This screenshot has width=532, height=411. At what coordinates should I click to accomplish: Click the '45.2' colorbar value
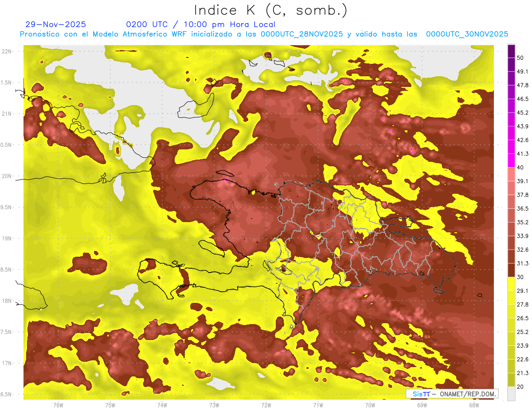coord(522,113)
